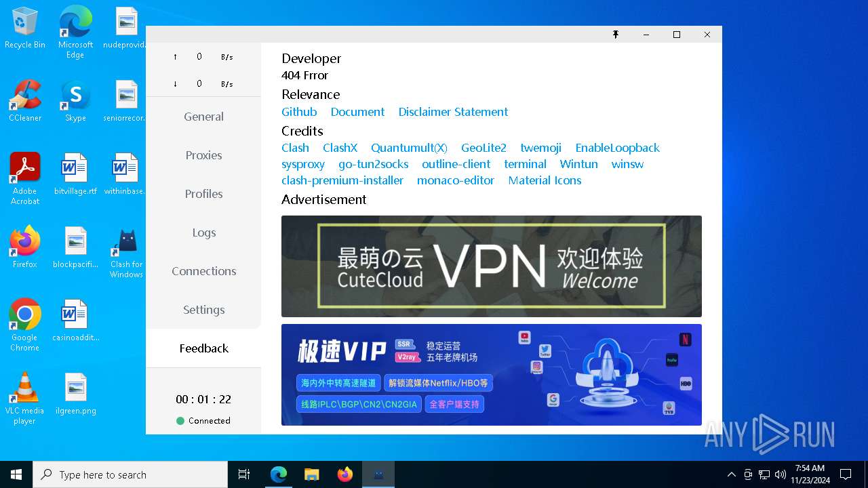Open the Document link

357,112
